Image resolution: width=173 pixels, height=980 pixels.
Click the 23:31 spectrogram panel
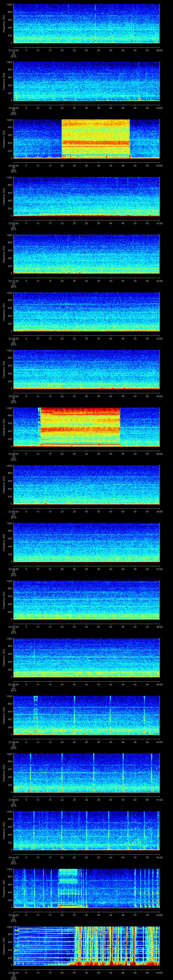point(86,254)
